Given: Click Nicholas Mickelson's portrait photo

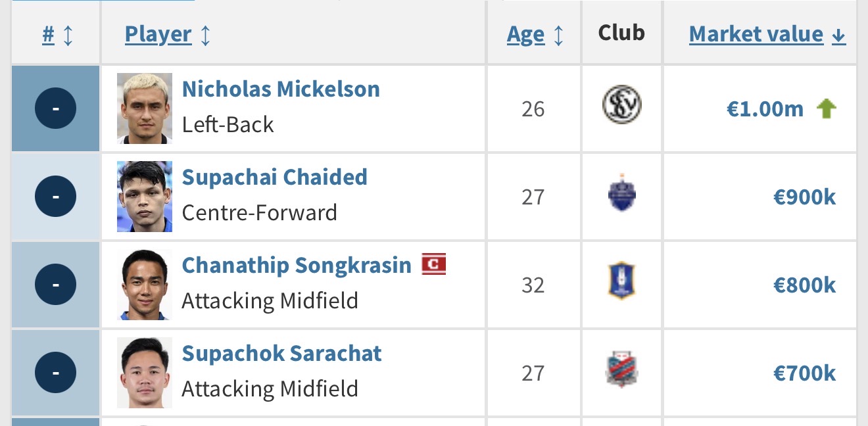Looking at the screenshot, I should 145,108.
